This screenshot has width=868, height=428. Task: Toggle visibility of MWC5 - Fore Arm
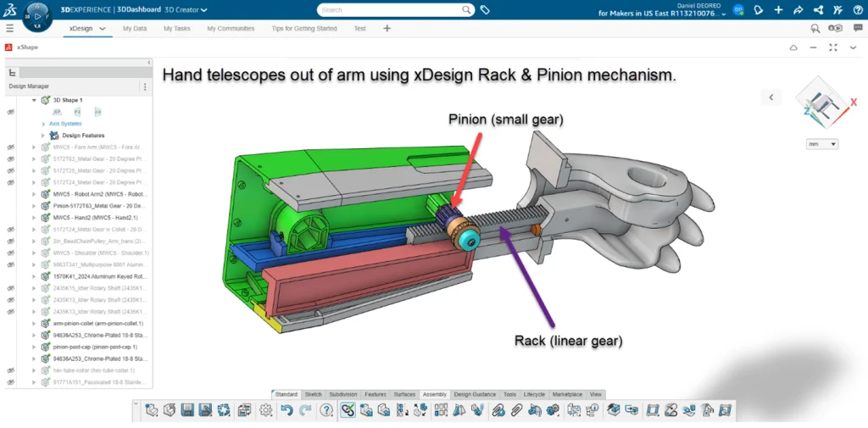11,147
